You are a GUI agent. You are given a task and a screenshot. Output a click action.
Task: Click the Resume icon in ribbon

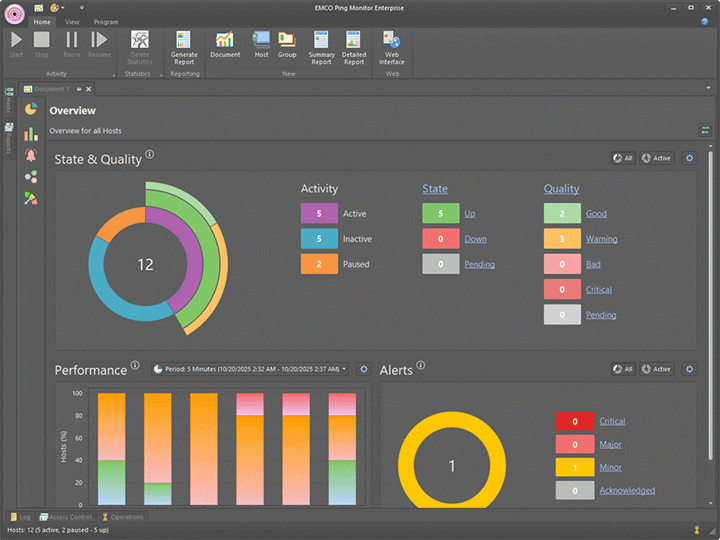pyautogui.click(x=99, y=40)
